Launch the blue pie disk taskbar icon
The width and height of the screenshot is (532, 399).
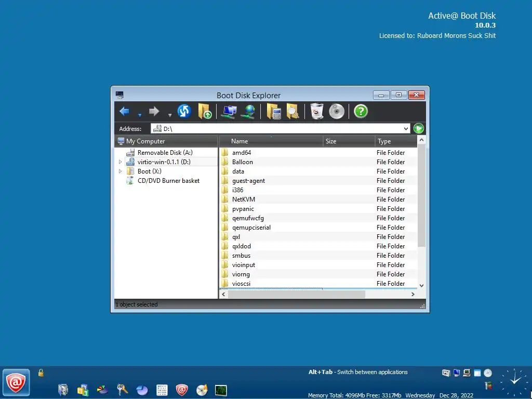142,390
